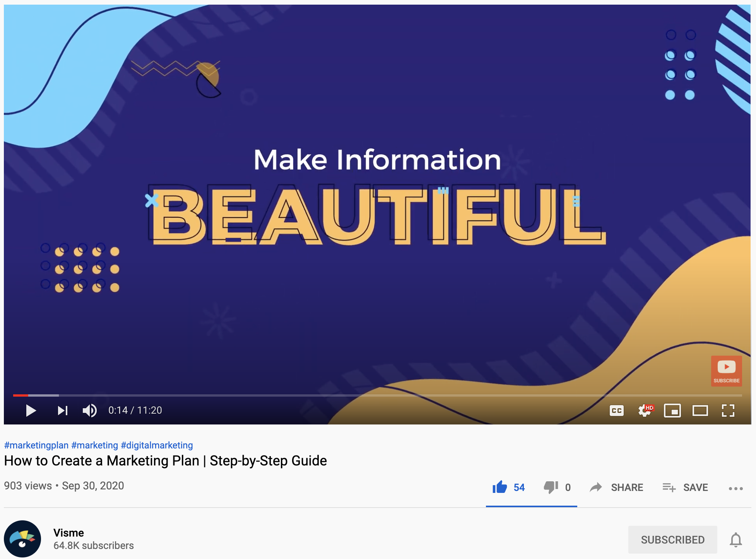Mute the video volume

(89, 410)
